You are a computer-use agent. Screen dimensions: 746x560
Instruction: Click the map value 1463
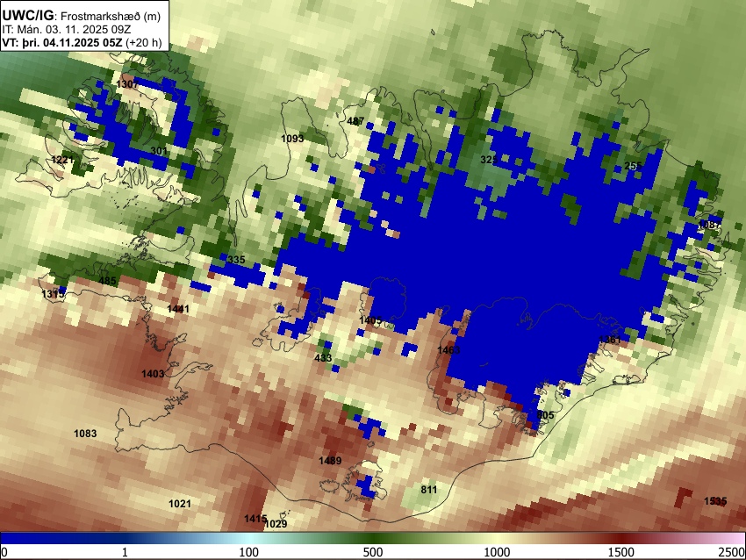(x=448, y=350)
